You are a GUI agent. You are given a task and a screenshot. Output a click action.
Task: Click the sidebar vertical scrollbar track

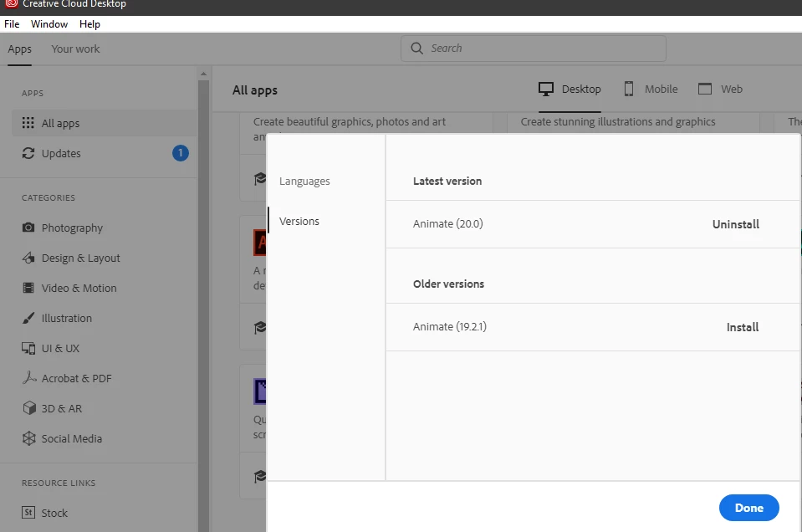203,306
